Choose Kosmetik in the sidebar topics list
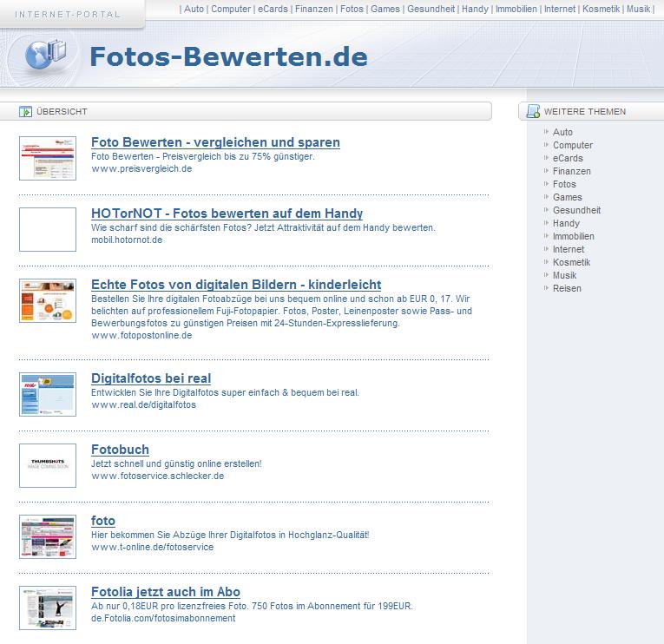This screenshot has width=664, height=644. (571, 262)
